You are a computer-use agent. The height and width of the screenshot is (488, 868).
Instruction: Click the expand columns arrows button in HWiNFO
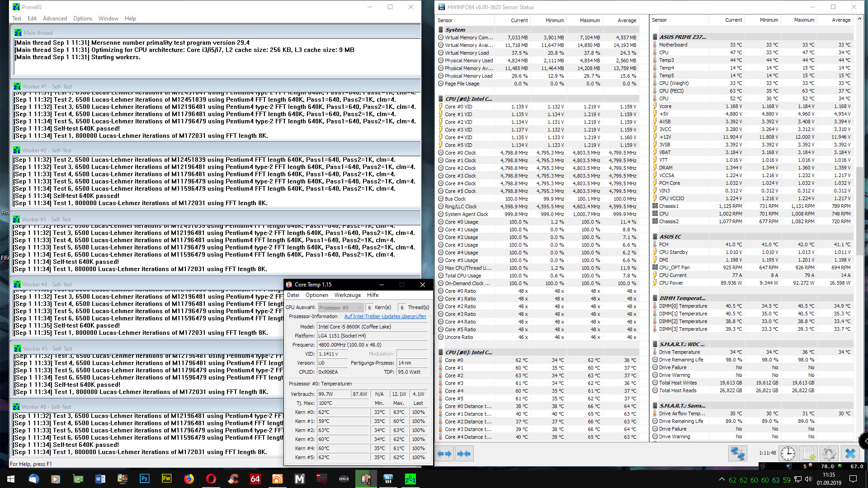click(445, 454)
